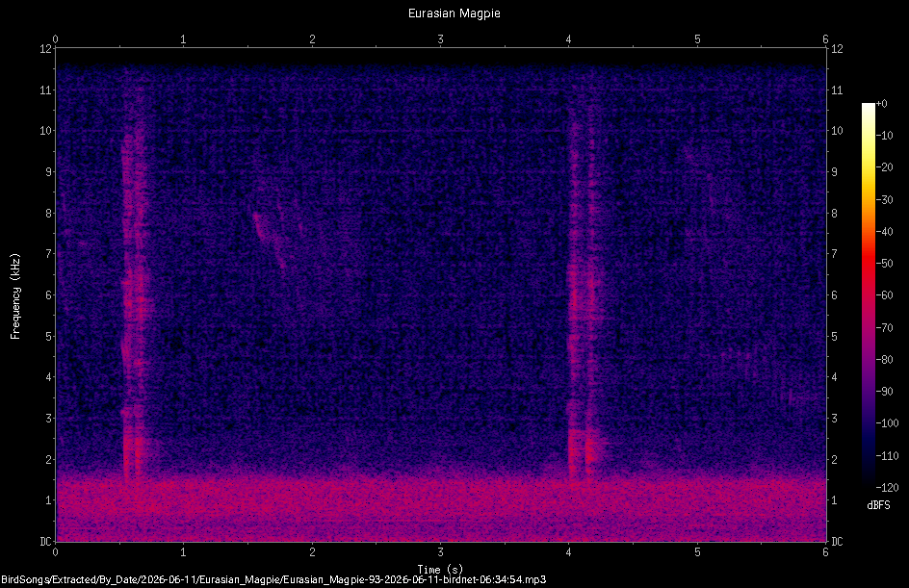909x588 pixels.
Task: Click the descending chirp trace near 1.6 seconds
Action: click(x=270, y=241)
